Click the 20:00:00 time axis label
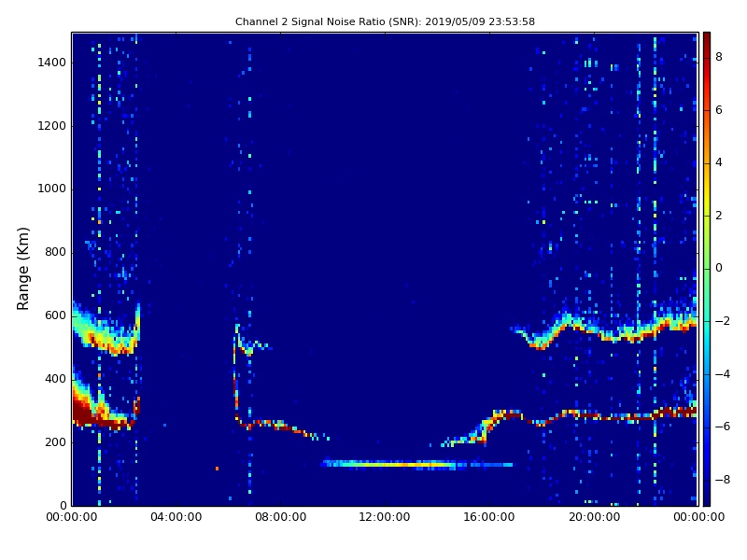 click(594, 517)
